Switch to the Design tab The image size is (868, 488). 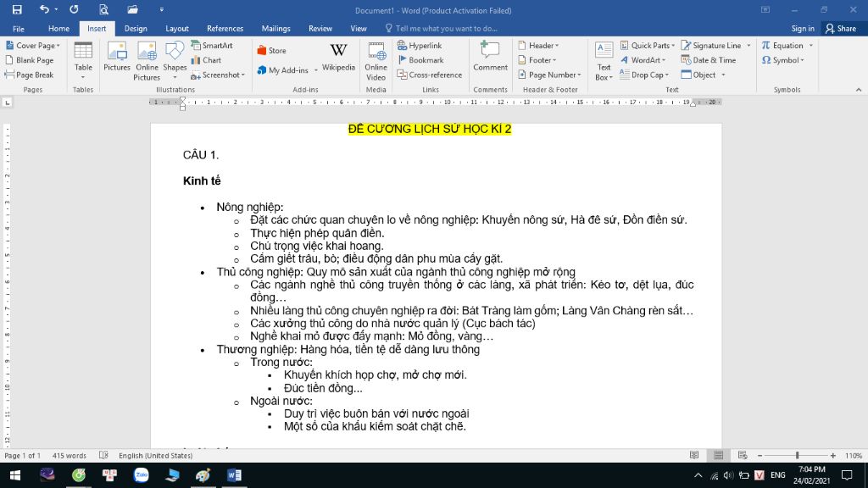point(136,28)
